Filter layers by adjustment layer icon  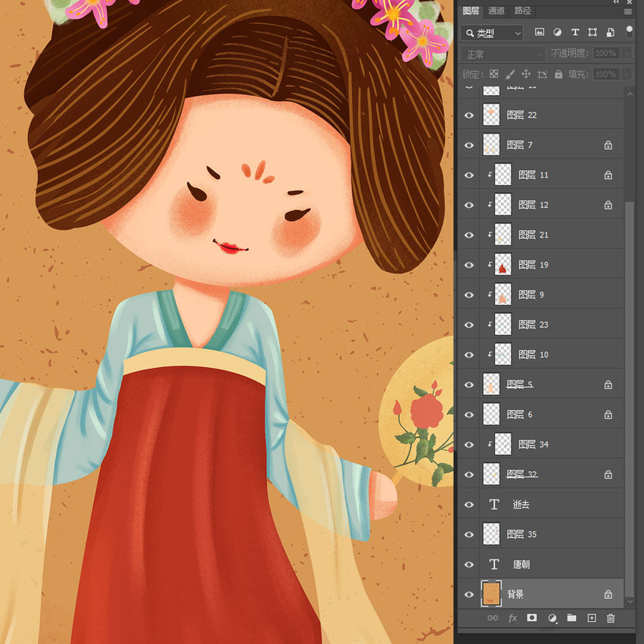[557, 32]
